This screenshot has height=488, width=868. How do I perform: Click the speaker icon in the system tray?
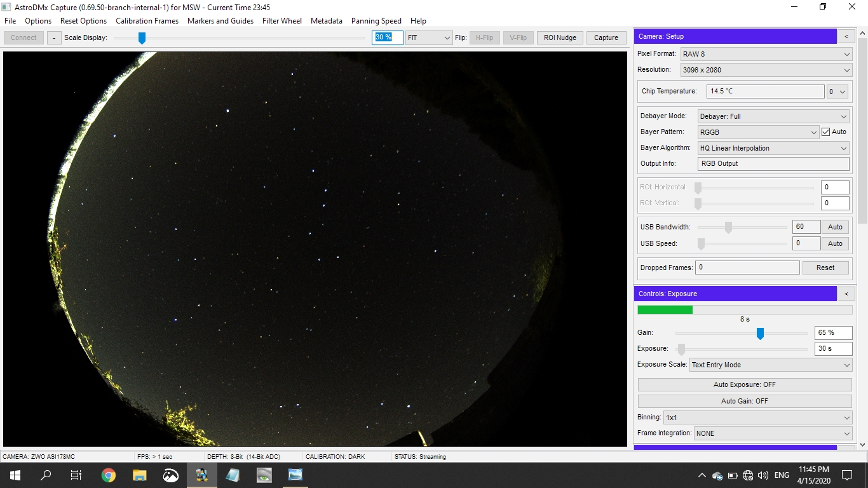(762, 475)
